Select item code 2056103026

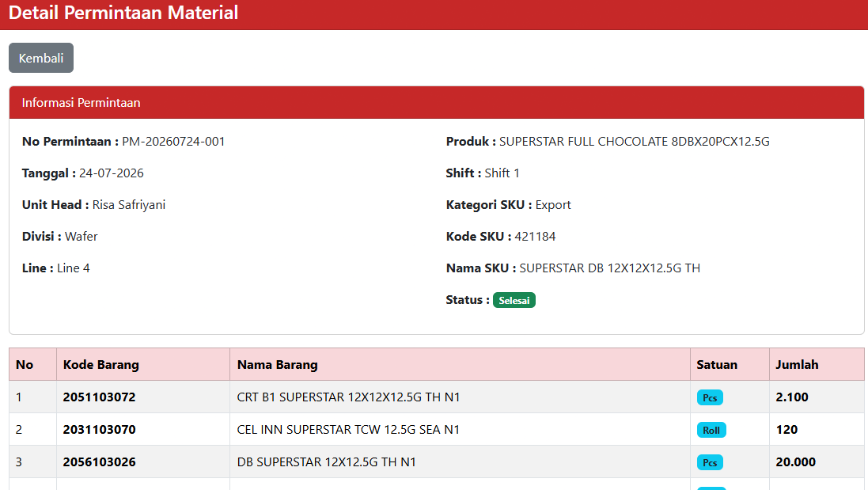[99, 462]
